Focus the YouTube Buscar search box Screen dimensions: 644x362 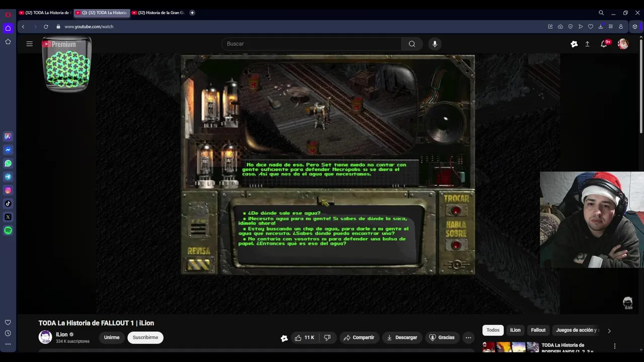pos(311,44)
